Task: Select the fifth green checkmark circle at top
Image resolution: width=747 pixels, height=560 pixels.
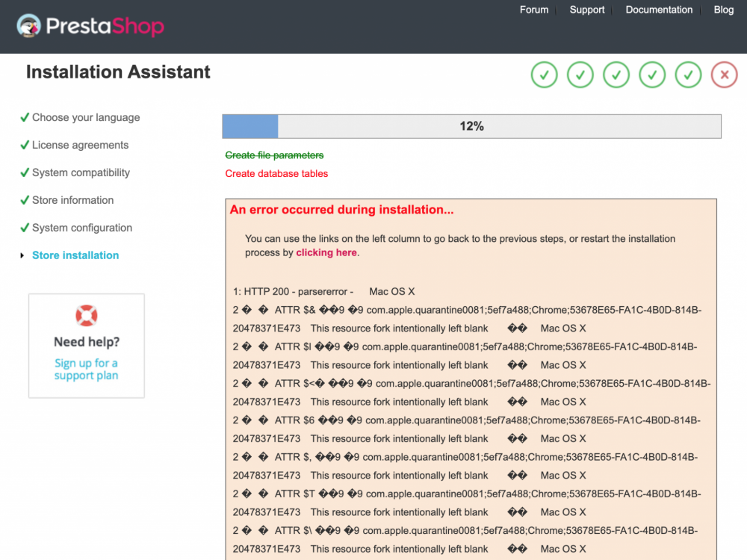Action: pyautogui.click(x=688, y=75)
